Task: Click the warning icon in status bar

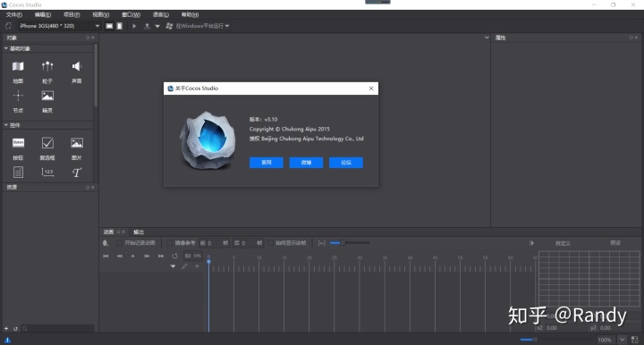Action: 7,340
